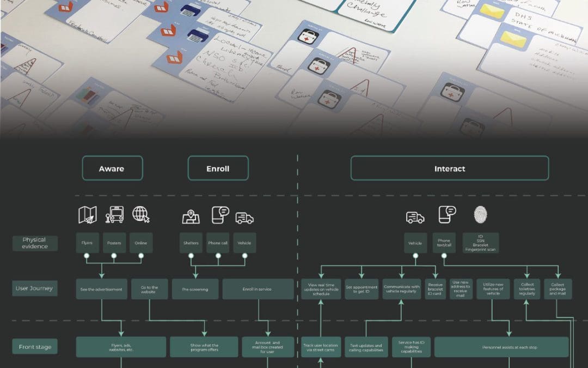Open the Set appointment to get ID box
This screenshot has width=588, height=368.
pyautogui.click(x=362, y=289)
